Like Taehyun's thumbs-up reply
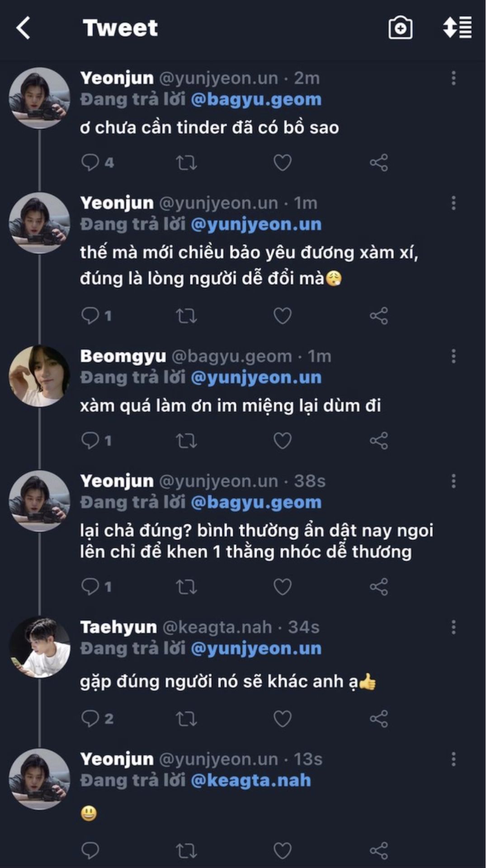Viewport: 486px width, 868px height. tap(283, 718)
